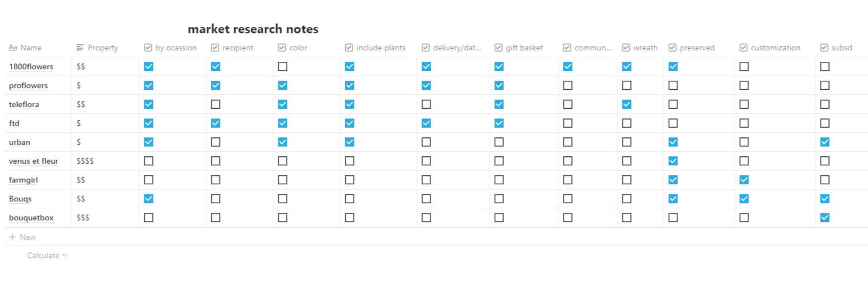
Task: Open the 'Bouqs' page link
Action: (x=21, y=199)
